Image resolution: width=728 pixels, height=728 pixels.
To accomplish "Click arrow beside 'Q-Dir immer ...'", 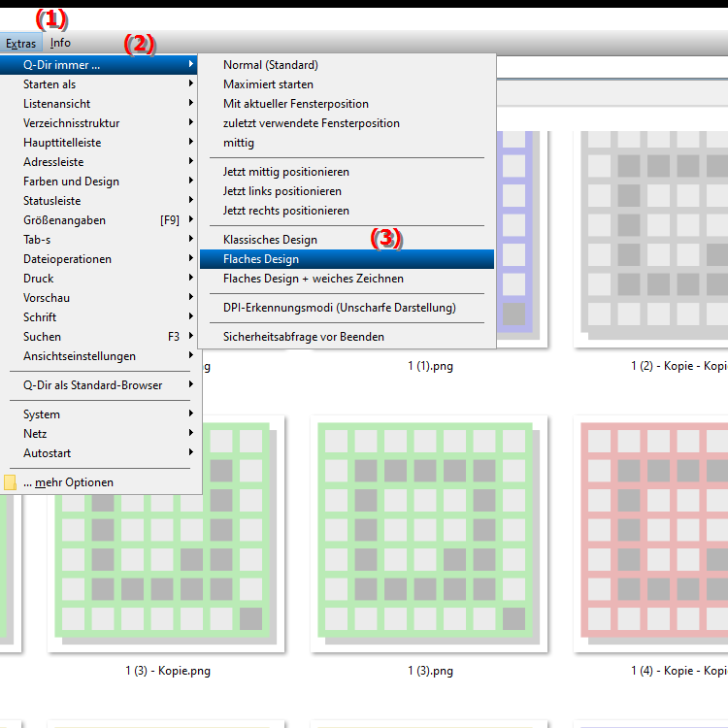I will click(x=191, y=64).
